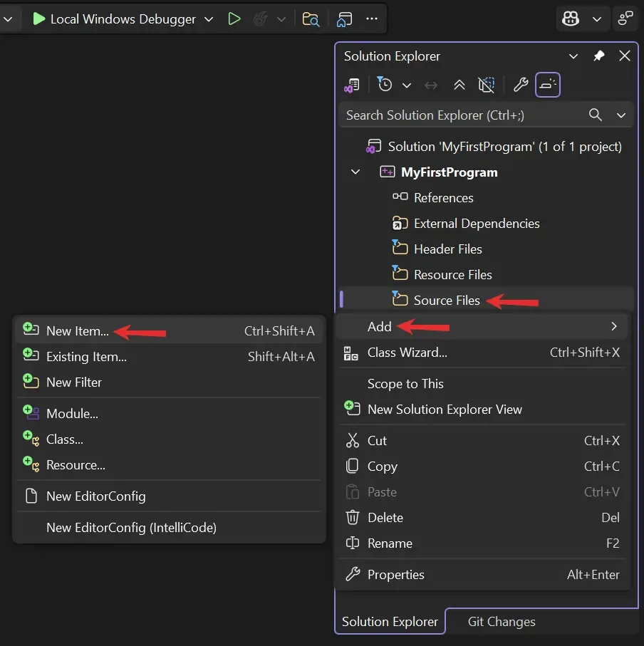Choose New EditorConfig entry

pyautogui.click(x=169, y=496)
